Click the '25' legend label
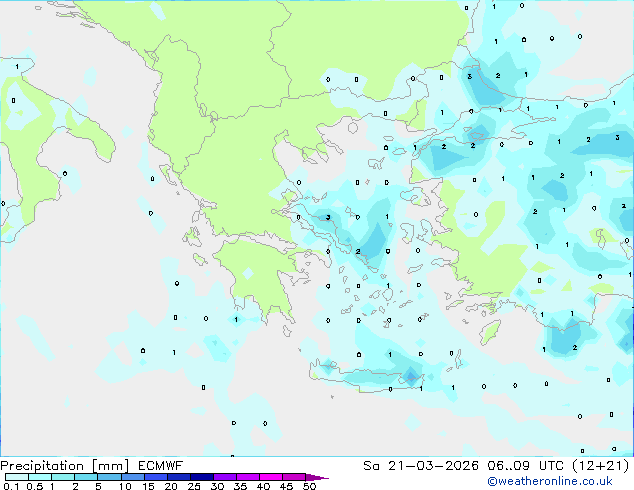This screenshot has width=634, height=490. click(x=194, y=486)
